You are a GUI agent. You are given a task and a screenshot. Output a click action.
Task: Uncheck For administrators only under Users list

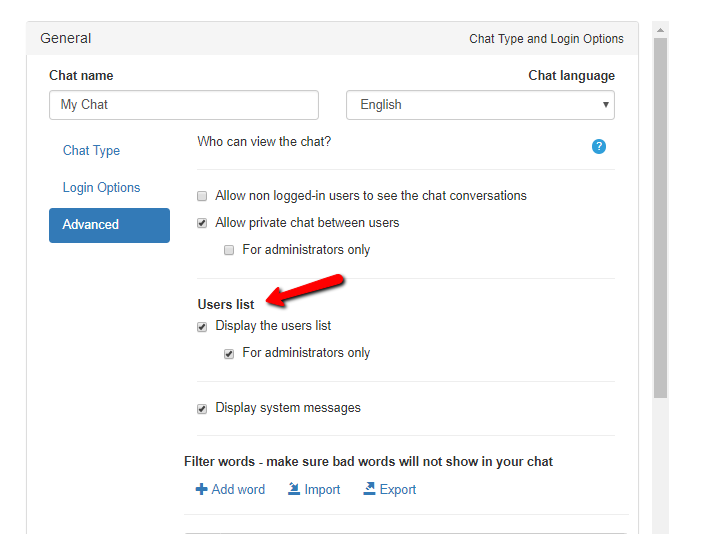229,354
